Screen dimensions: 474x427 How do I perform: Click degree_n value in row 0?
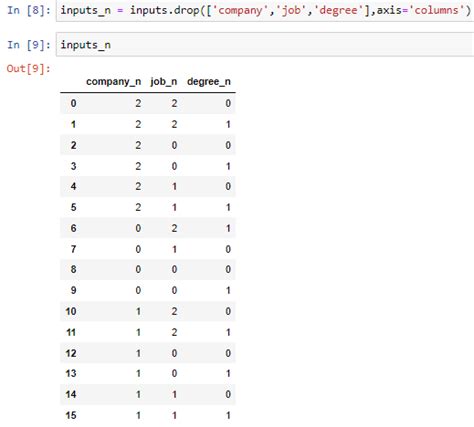coord(228,103)
